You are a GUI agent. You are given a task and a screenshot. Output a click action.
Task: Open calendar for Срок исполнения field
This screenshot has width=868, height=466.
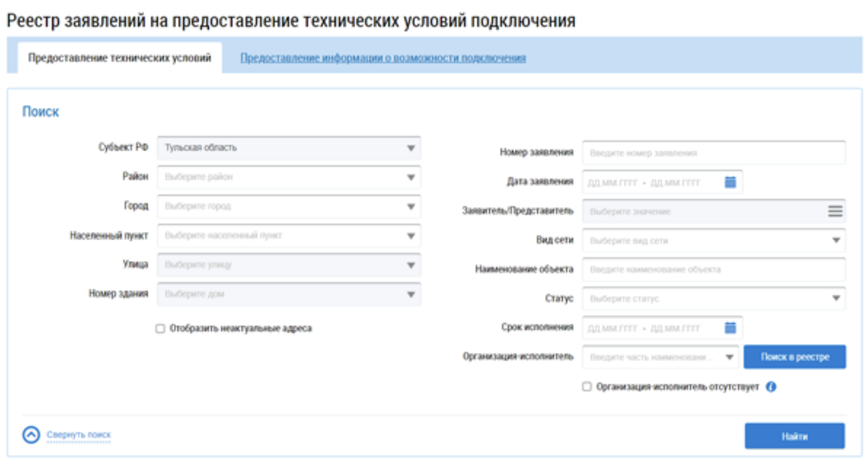coord(730,328)
